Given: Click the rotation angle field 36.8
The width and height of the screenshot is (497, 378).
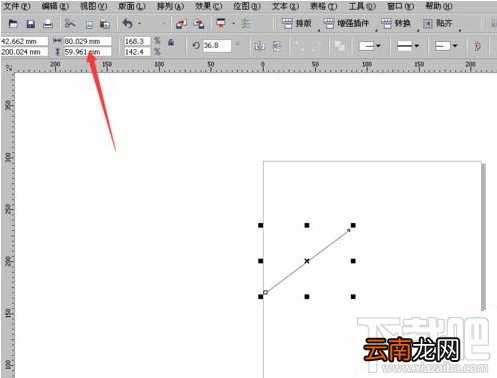Looking at the screenshot, I should (217, 46).
